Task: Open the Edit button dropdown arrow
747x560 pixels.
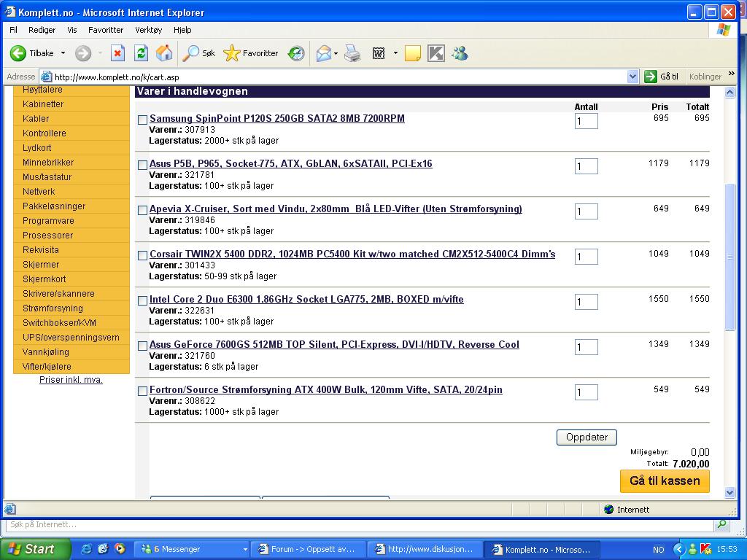Action: click(x=395, y=52)
